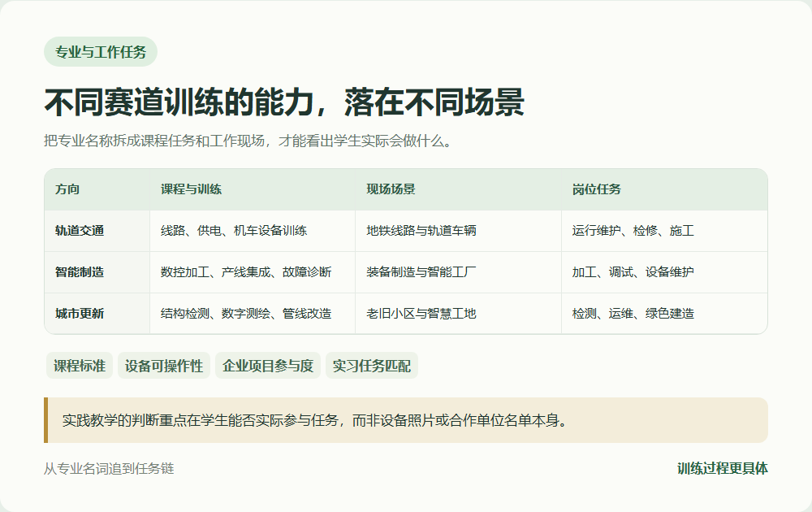Click cell 运行维护、检修、施工
812x512 pixels.
pyautogui.click(x=664, y=231)
